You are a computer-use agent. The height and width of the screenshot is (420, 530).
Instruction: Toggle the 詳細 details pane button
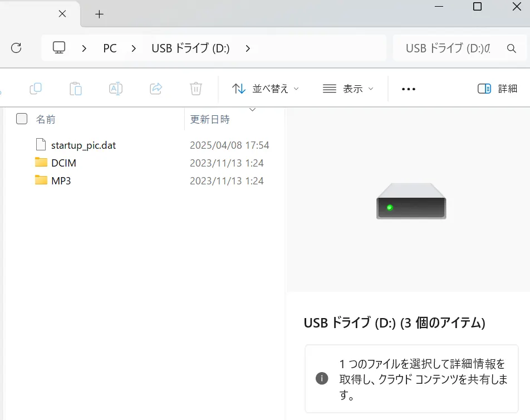(497, 89)
